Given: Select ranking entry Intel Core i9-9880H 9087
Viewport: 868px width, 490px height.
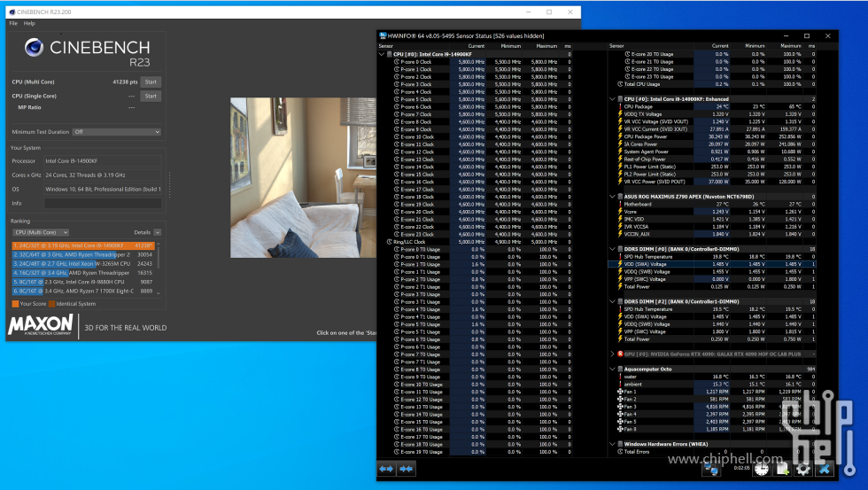Looking at the screenshot, I should click(83, 282).
